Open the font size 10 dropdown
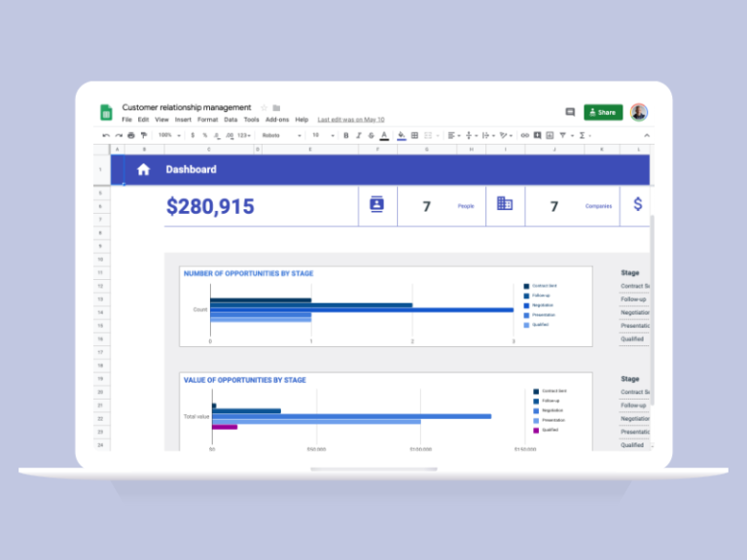This screenshot has height=560, width=747. pyautogui.click(x=324, y=136)
